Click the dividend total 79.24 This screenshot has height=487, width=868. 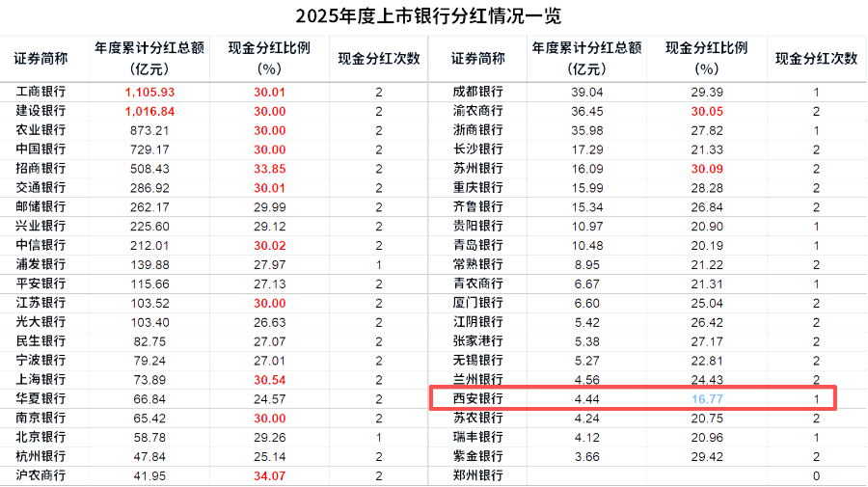tap(149, 361)
